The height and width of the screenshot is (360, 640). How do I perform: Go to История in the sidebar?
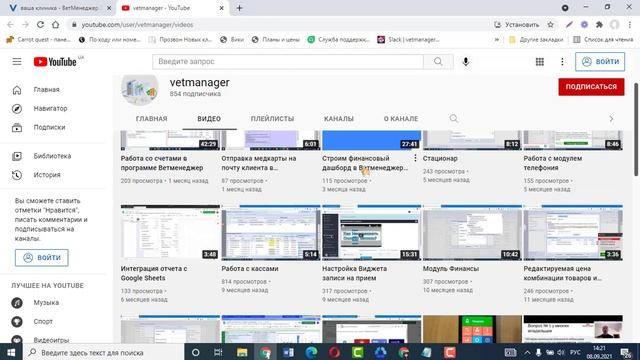click(47, 175)
